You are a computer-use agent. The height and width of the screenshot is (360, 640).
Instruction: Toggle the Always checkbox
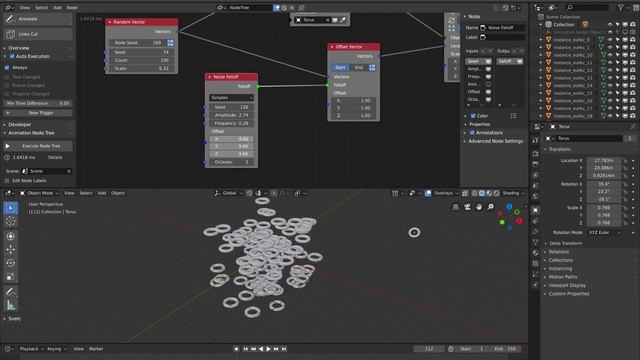click(7, 67)
